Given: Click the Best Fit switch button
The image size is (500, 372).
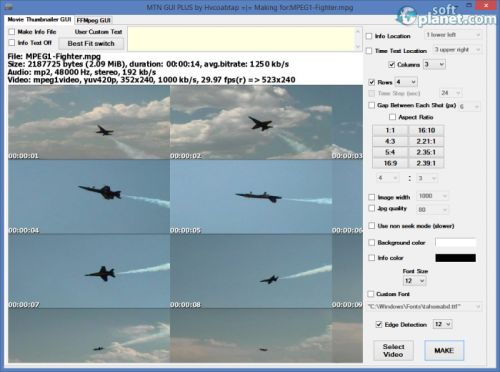Looking at the screenshot, I should pyautogui.click(x=91, y=44).
